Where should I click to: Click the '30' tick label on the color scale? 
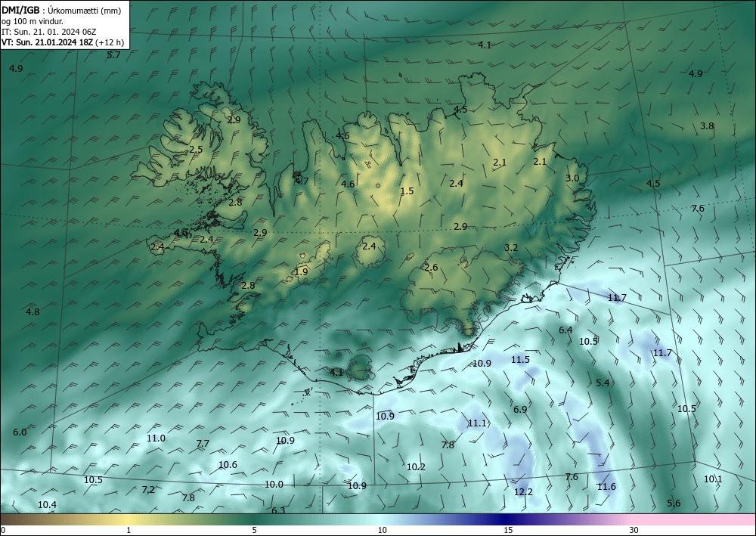pos(634,530)
